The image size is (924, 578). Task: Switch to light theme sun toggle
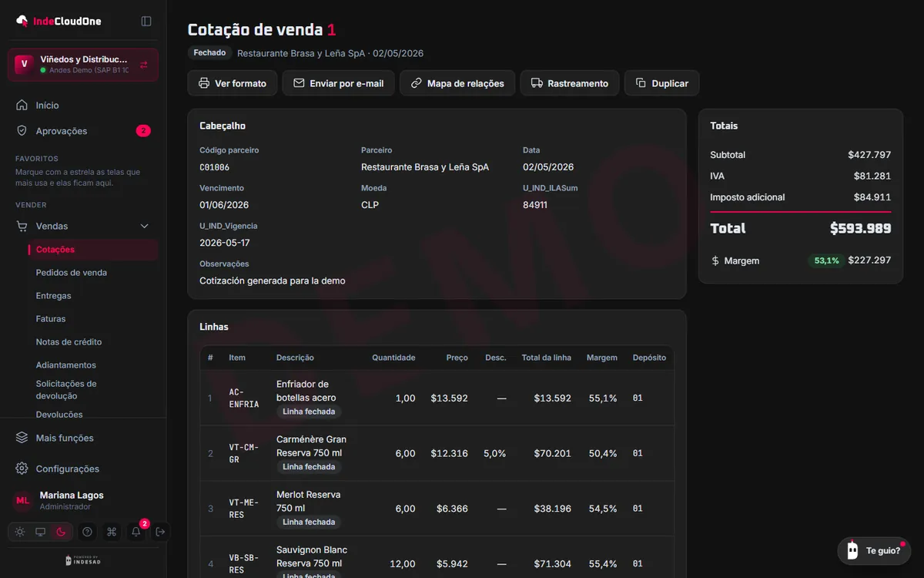click(x=19, y=532)
